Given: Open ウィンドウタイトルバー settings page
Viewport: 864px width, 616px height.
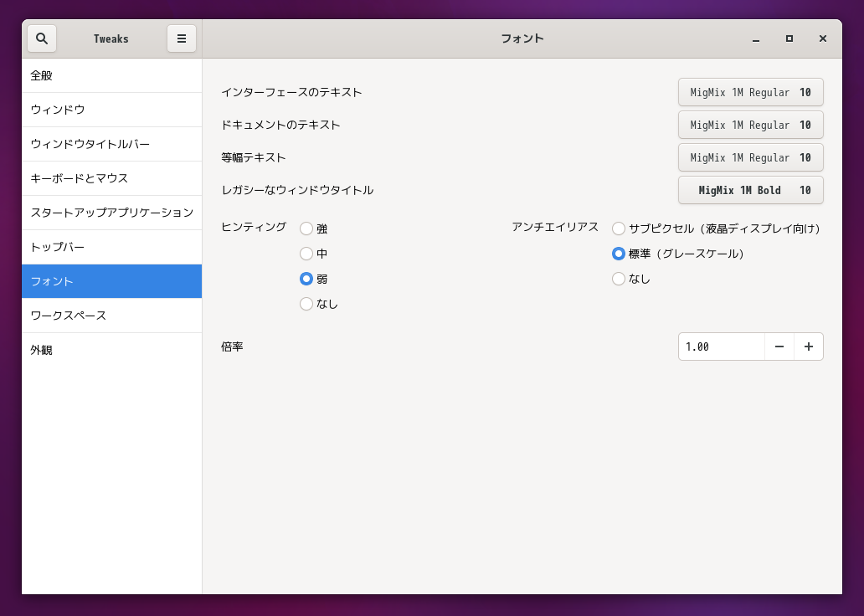Looking at the screenshot, I should (x=112, y=144).
